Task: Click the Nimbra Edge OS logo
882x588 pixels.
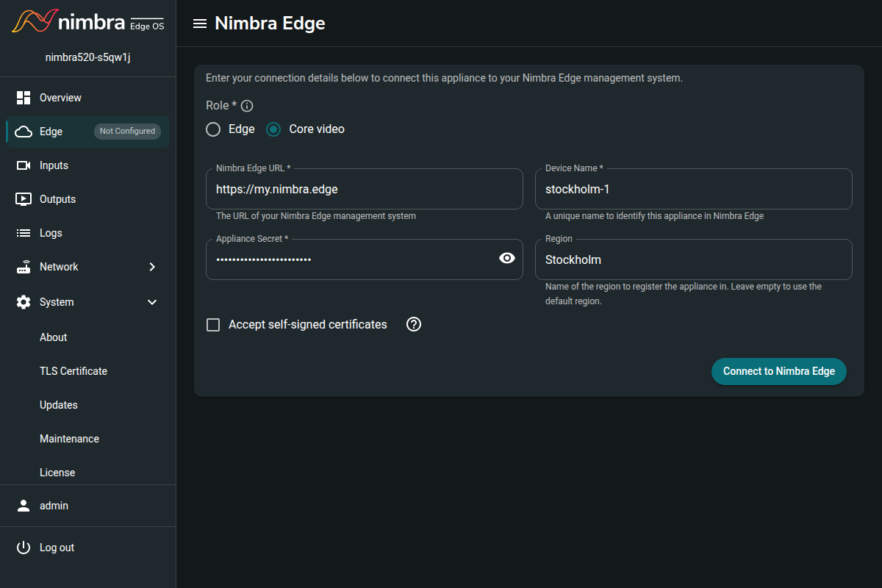Action: pos(87,22)
